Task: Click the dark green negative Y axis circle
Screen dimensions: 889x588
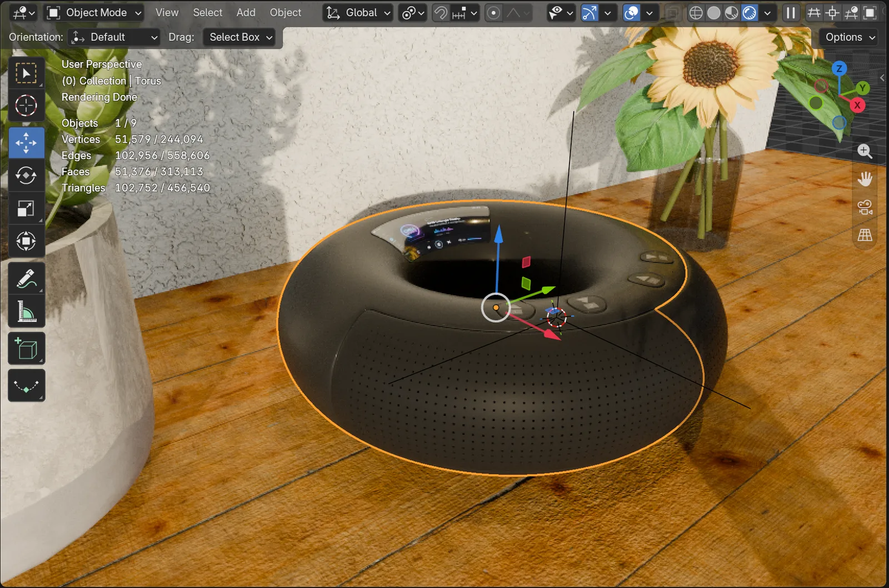Action: (x=816, y=103)
